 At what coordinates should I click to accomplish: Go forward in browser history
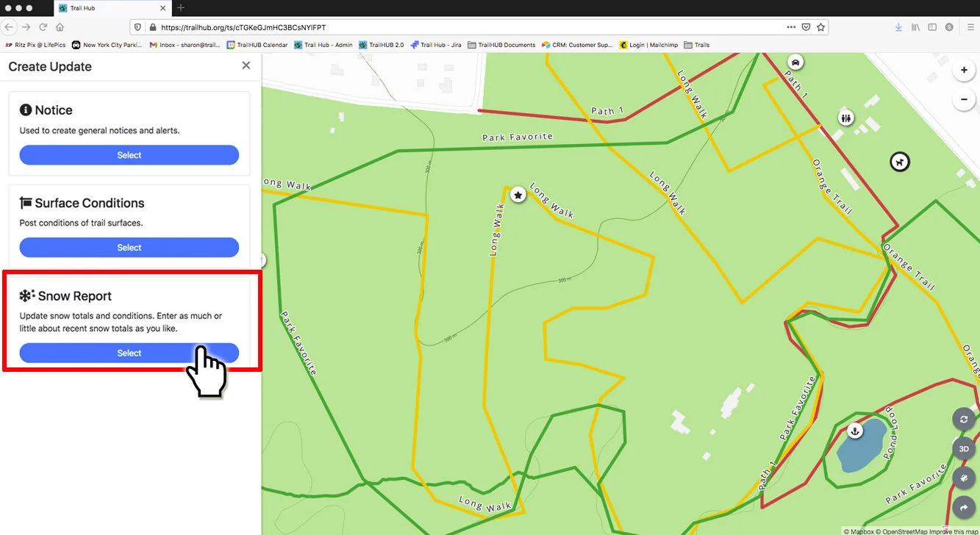point(26,27)
